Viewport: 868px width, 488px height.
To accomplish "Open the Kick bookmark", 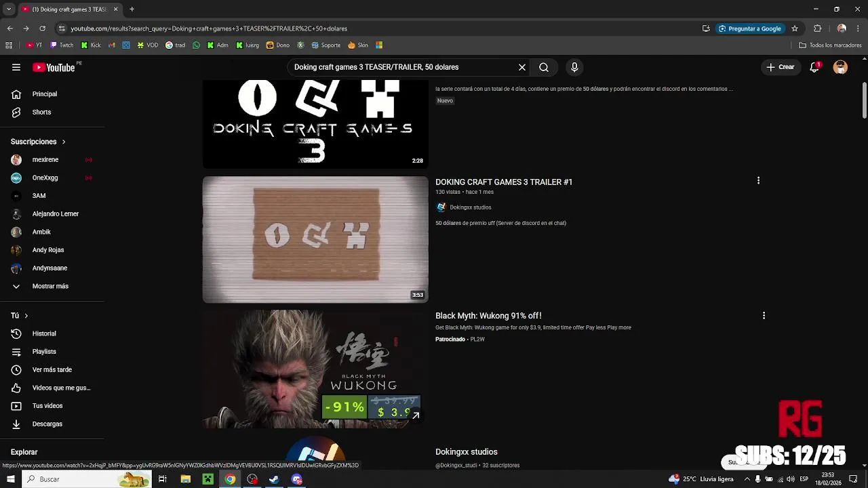I will 90,45.
